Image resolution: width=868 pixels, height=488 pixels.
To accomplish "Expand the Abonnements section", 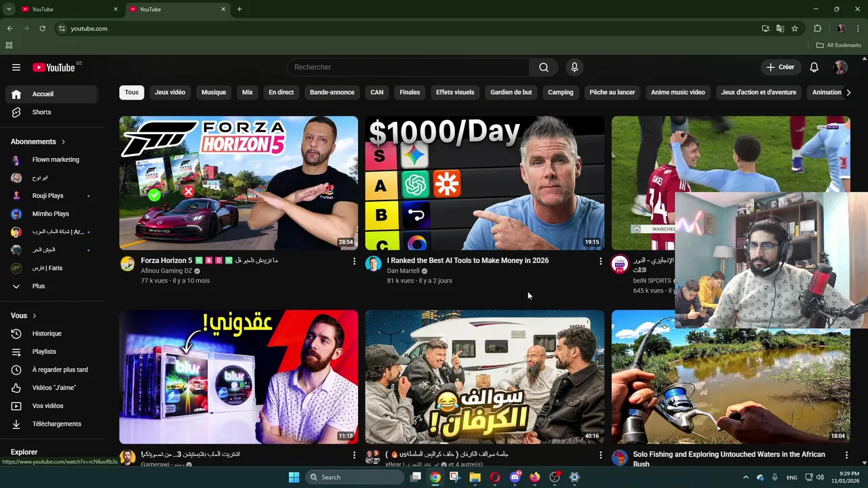I will tap(39, 142).
